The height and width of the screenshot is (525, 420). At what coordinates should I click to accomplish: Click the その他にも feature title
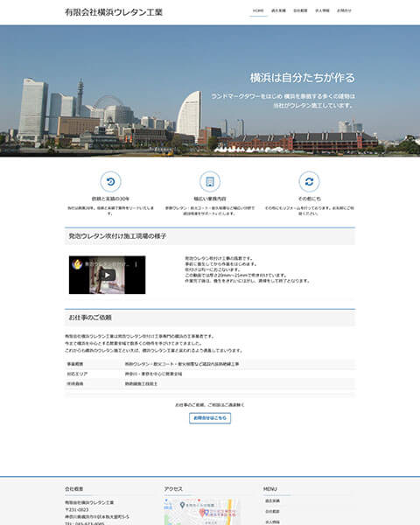click(x=309, y=199)
